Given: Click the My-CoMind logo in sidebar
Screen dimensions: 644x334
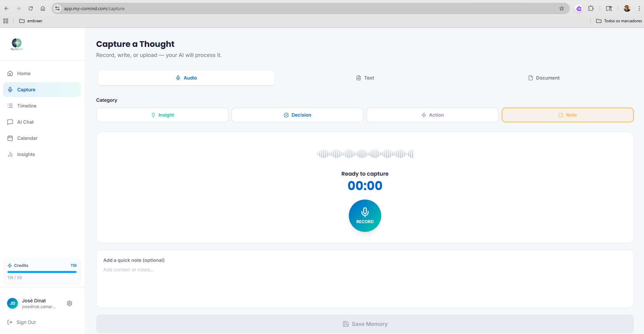Looking at the screenshot, I should (x=17, y=44).
